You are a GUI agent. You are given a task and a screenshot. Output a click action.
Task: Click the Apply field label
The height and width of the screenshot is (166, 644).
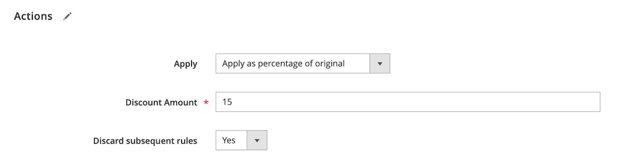pyautogui.click(x=185, y=64)
